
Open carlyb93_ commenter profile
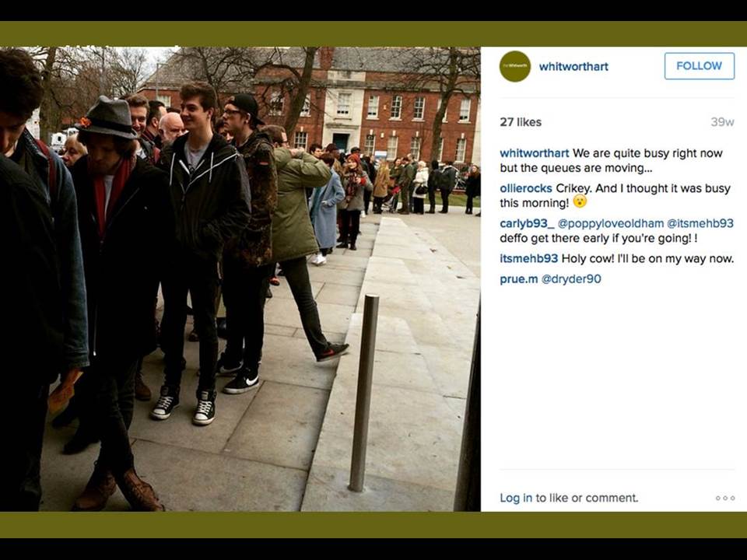[x=527, y=224]
